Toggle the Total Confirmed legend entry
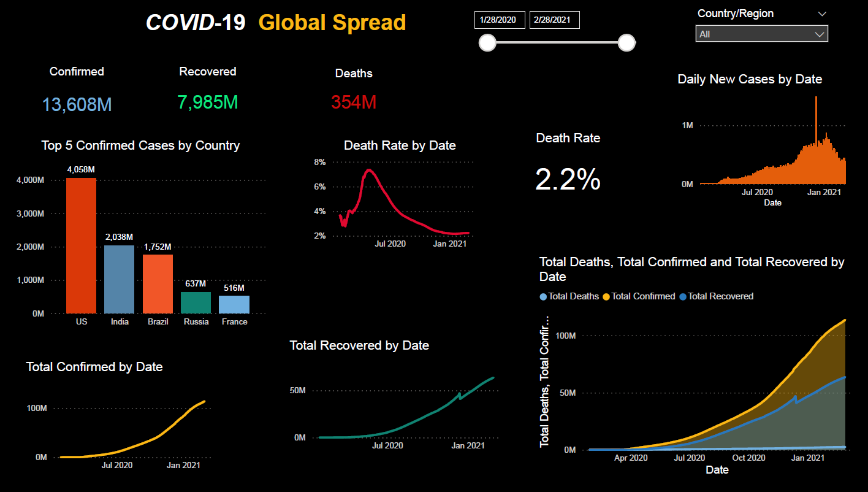Image resolution: width=868 pixels, height=492 pixels. pos(638,296)
